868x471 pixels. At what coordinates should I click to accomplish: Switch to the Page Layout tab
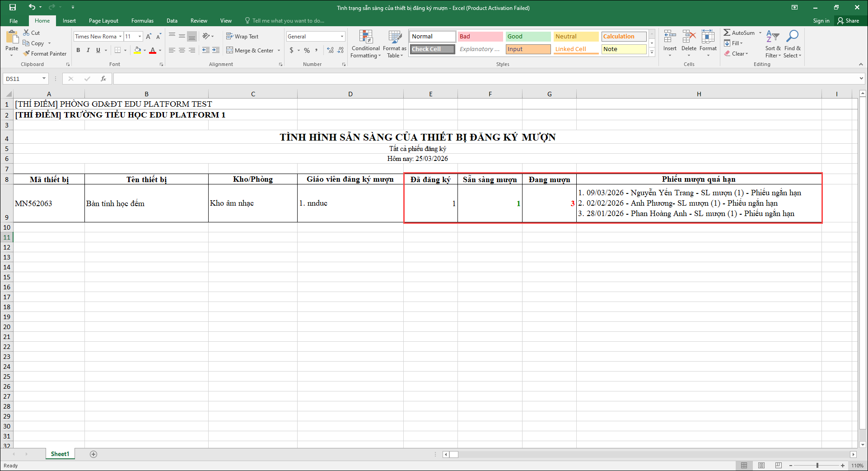[103, 21]
